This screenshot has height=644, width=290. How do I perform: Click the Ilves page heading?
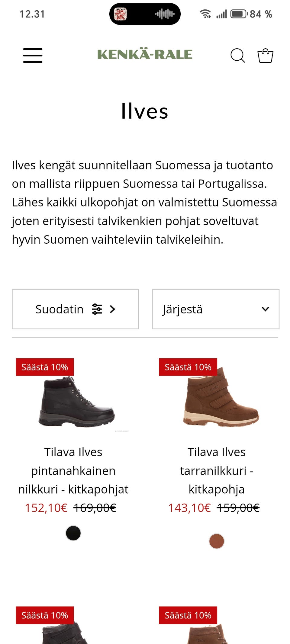[145, 112]
